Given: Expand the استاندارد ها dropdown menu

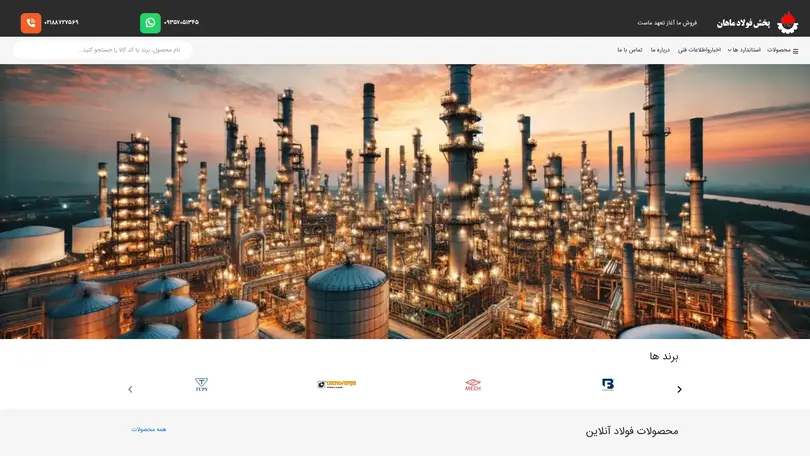Looking at the screenshot, I should click(x=744, y=50).
